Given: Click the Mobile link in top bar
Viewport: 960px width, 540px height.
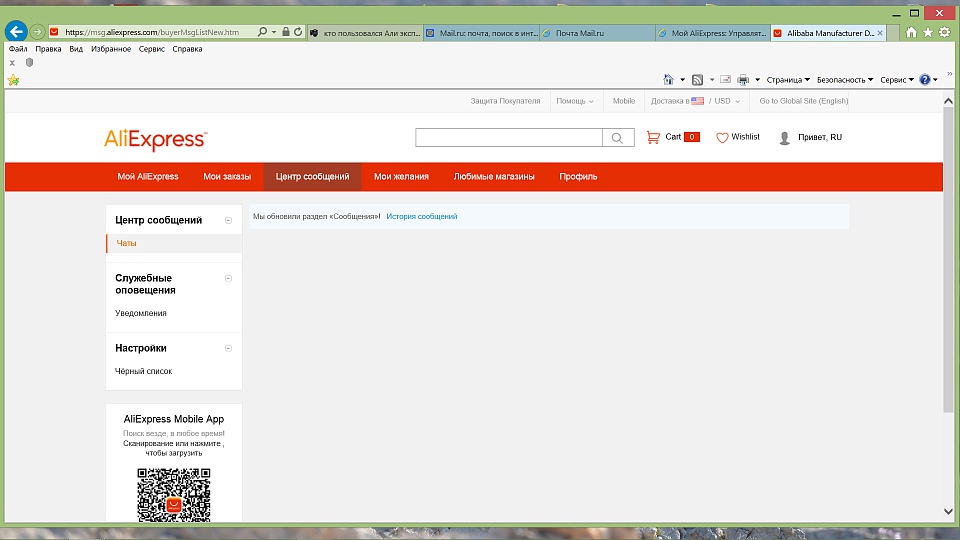Looking at the screenshot, I should point(624,101).
